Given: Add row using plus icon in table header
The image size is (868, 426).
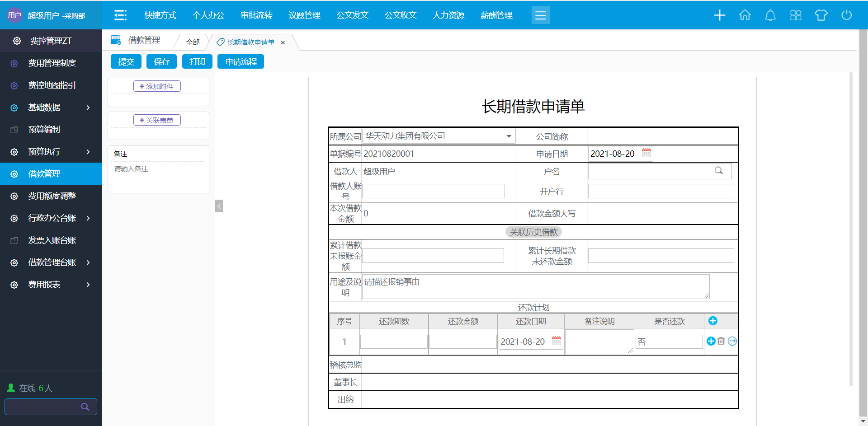Looking at the screenshot, I should [713, 321].
